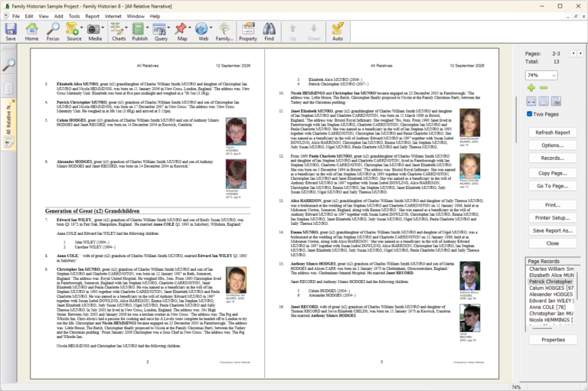This screenshot has height=391, width=588.
Task: Click the Save Report As... button
Action: pyautogui.click(x=552, y=230)
